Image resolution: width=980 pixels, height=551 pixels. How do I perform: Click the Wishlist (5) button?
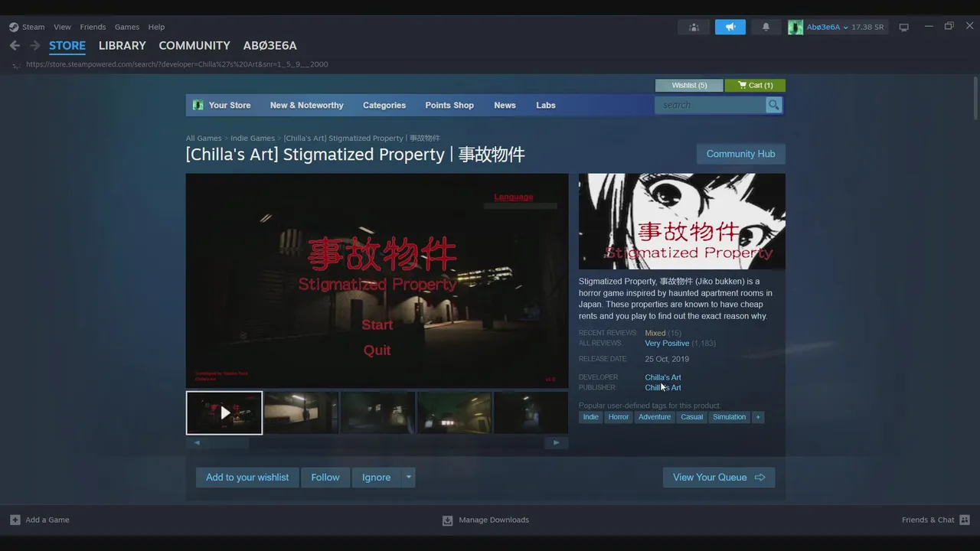tap(689, 85)
